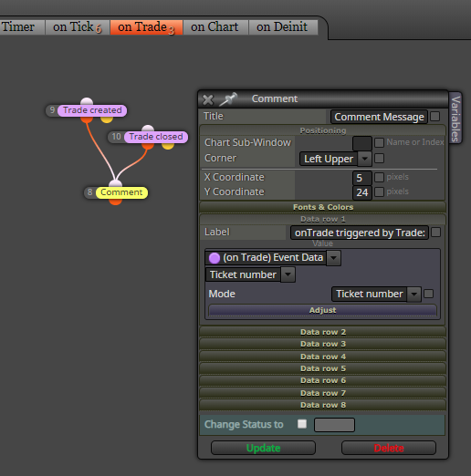Expand the Fonts & Colors section

pyautogui.click(x=323, y=207)
